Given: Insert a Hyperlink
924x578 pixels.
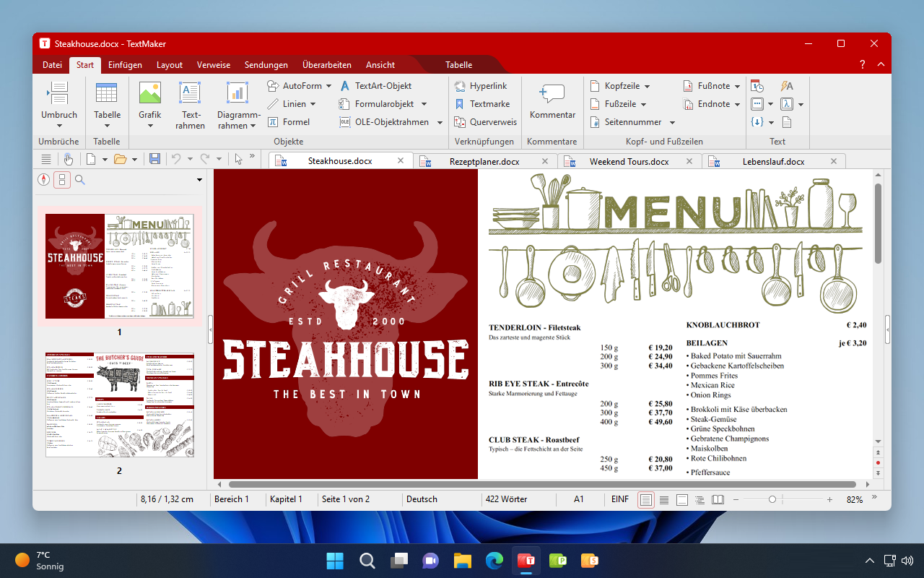Looking at the screenshot, I should [481, 86].
